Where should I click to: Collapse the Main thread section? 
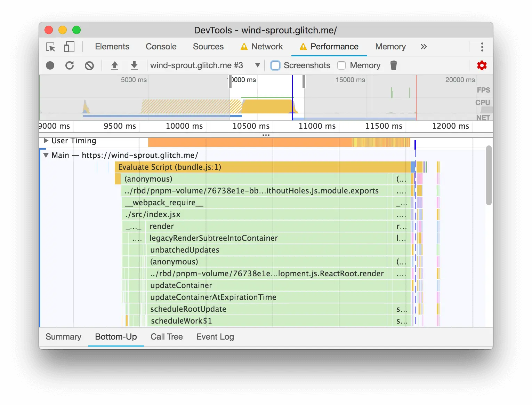[46, 155]
